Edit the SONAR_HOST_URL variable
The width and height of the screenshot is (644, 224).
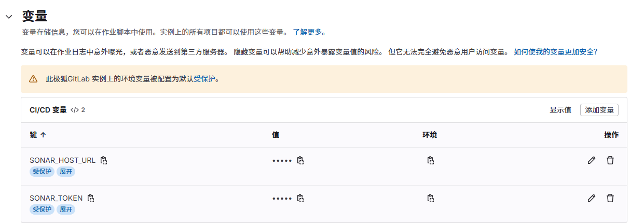click(591, 160)
